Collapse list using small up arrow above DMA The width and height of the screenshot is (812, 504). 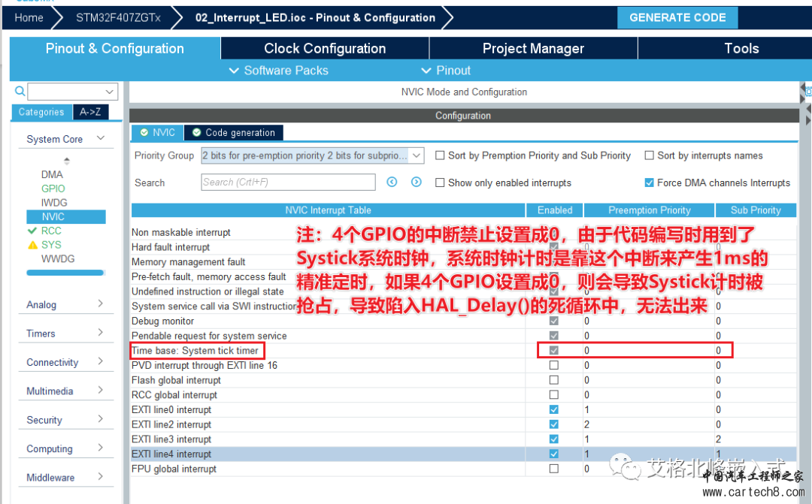point(66,159)
